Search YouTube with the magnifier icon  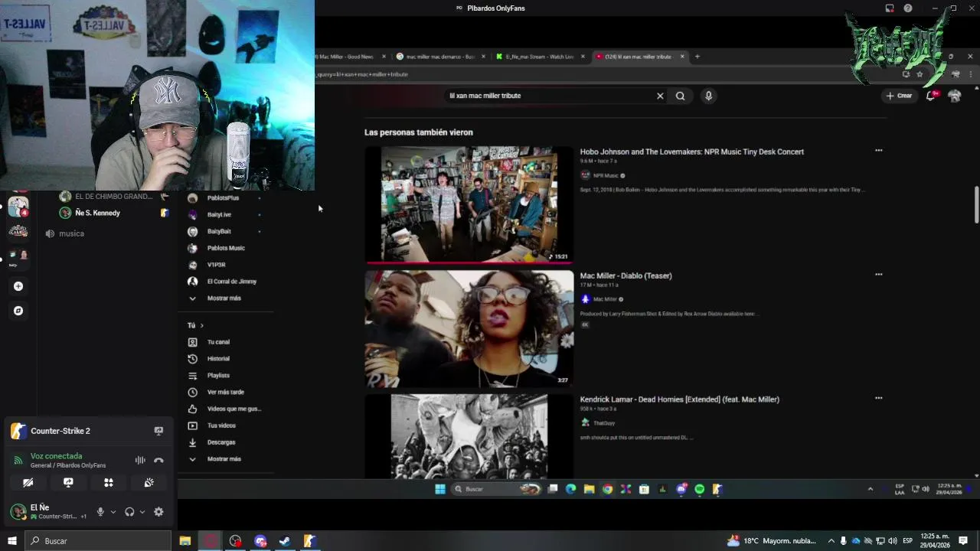click(680, 96)
